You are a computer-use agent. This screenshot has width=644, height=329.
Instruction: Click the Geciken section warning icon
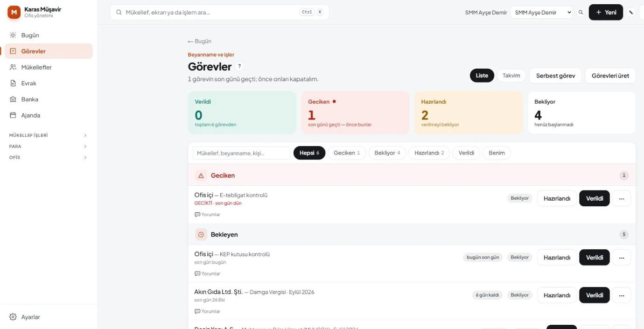tap(201, 176)
